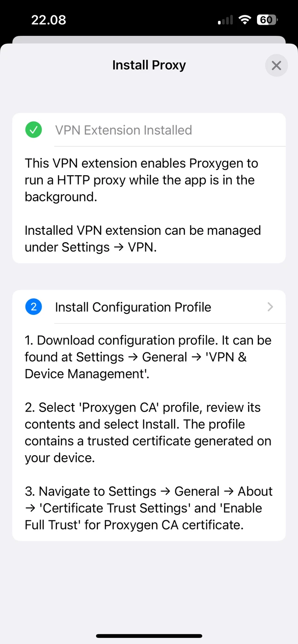
Task: Tap the 'Settings → VPN' management note
Action: point(142,239)
